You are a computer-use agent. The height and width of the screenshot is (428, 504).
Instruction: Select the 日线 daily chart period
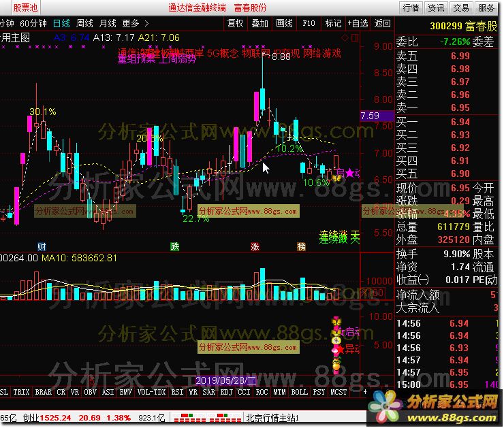[61, 23]
